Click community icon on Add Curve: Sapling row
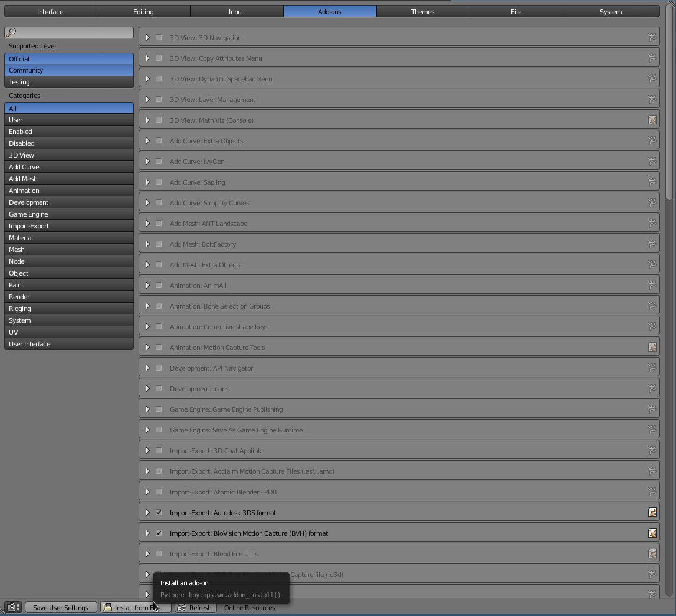Image resolution: width=676 pixels, height=616 pixels. 652,182
